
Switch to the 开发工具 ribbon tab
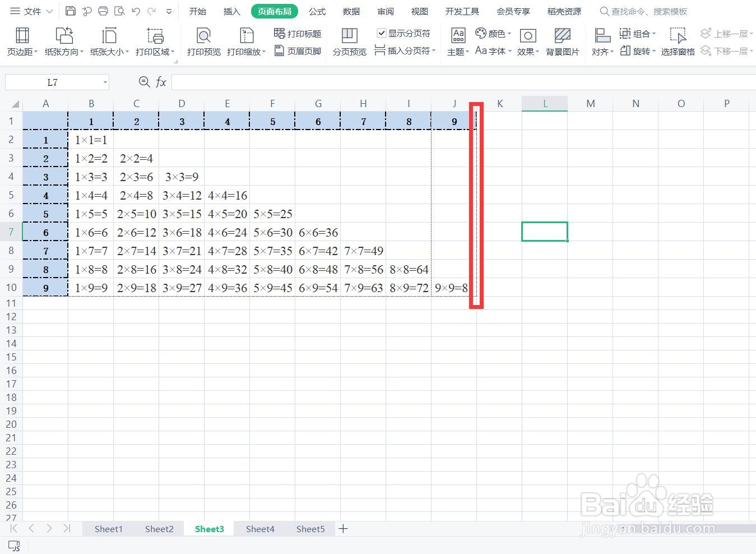tap(462, 11)
